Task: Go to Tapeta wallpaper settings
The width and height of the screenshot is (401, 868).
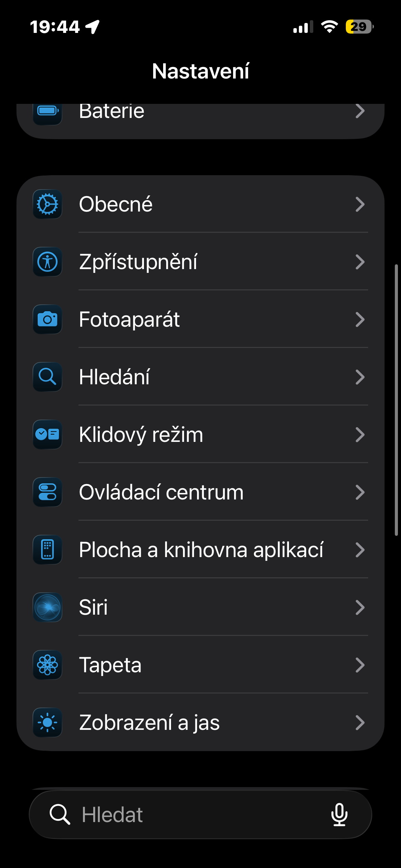Action: pos(110,665)
